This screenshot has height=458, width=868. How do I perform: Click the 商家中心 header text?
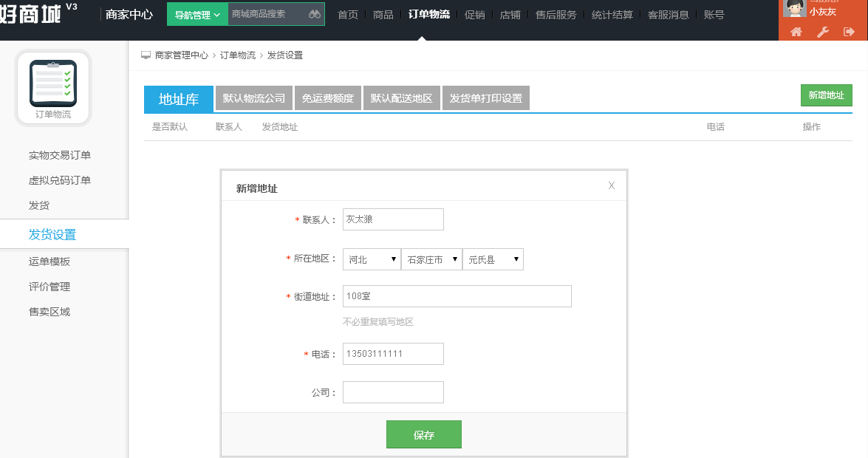tap(129, 14)
